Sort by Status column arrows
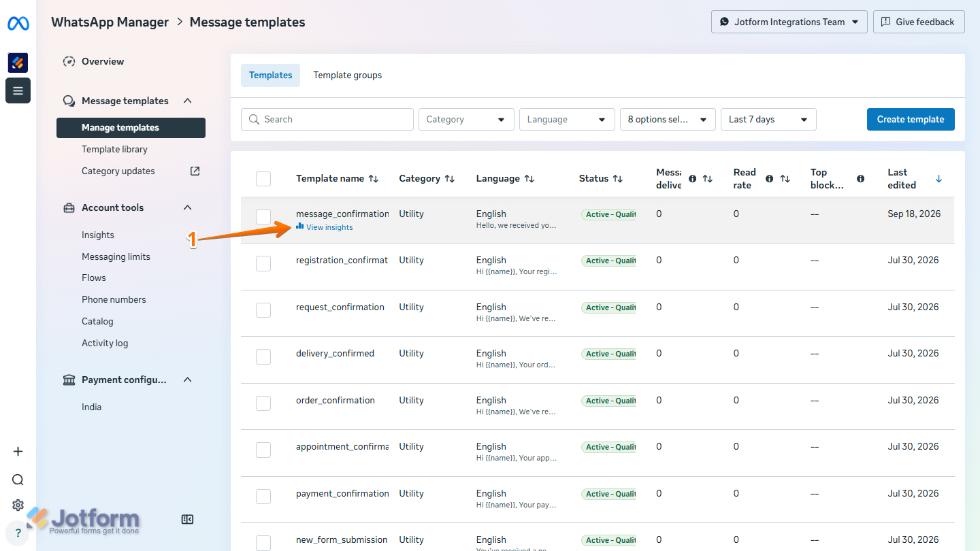980x551 pixels. click(x=618, y=179)
